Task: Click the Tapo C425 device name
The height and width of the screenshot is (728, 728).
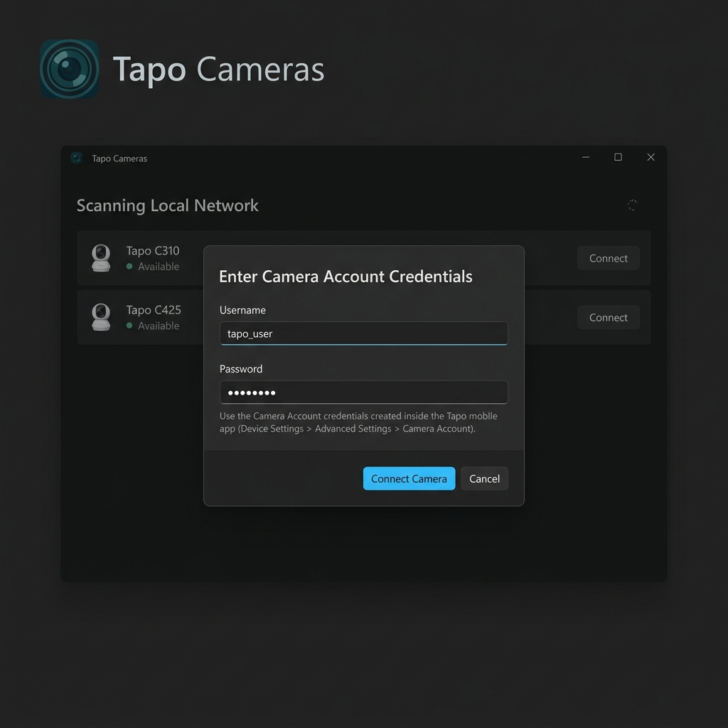Action: 154,310
